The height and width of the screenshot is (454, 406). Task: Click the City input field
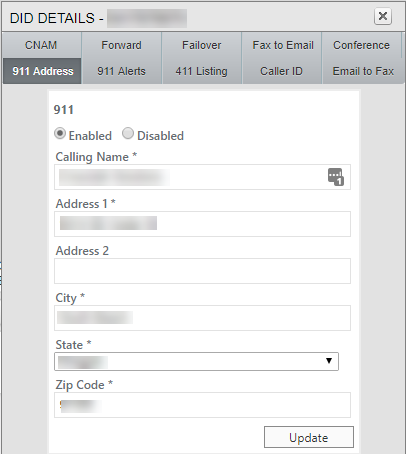click(x=202, y=318)
